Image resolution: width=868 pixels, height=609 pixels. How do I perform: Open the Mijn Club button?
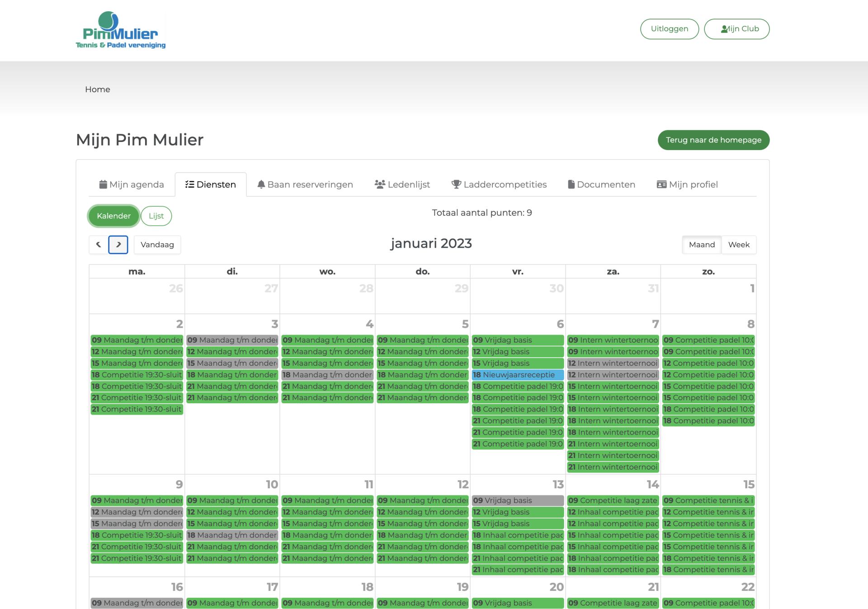tap(737, 29)
